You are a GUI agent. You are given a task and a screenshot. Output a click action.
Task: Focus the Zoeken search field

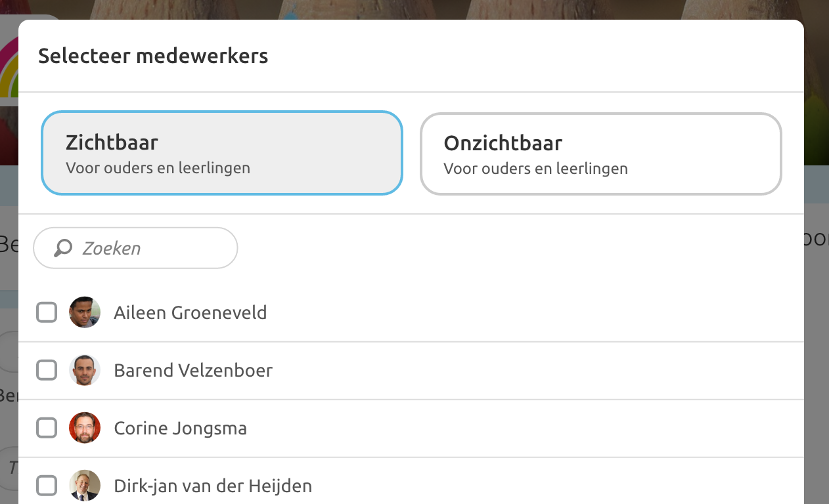(151, 248)
